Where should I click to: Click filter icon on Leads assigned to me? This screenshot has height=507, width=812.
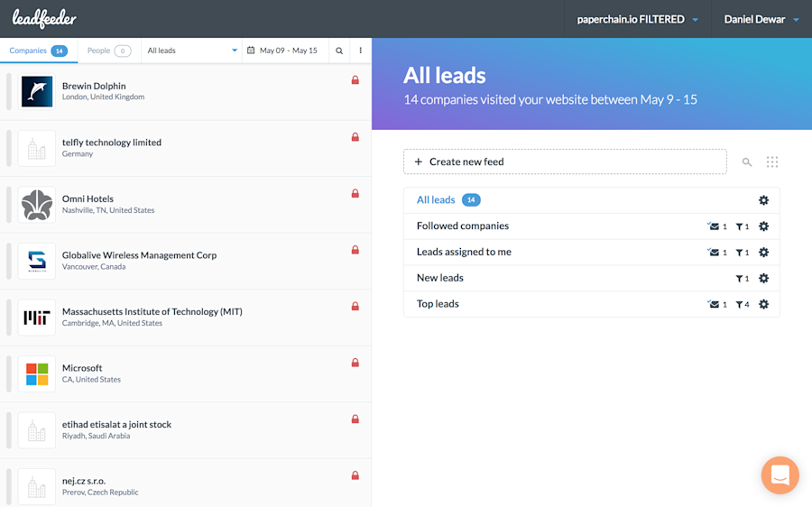click(x=740, y=253)
